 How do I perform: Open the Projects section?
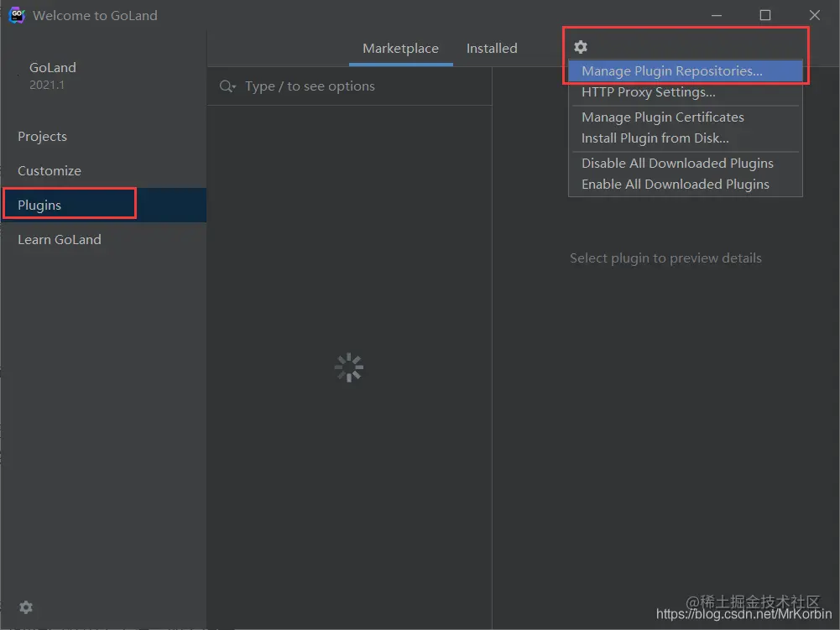point(104,137)
